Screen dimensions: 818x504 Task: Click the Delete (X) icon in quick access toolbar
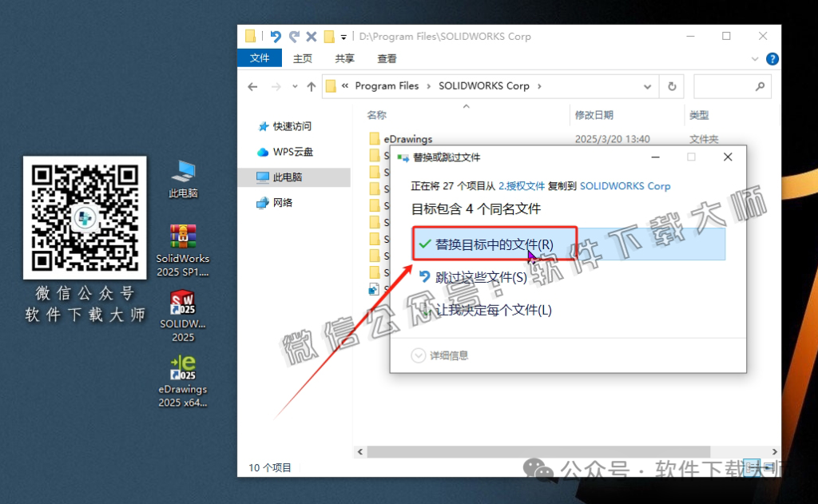pyautogui.click(x=310, y=36)
